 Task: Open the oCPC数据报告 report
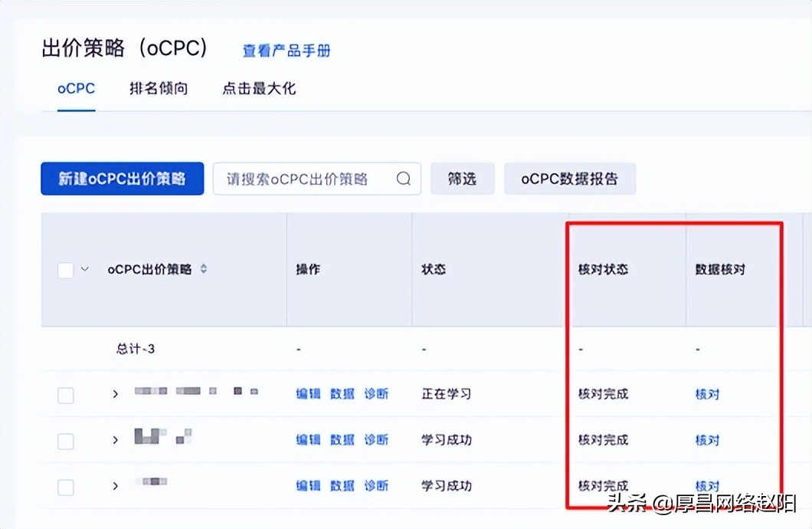click(570, 178)
